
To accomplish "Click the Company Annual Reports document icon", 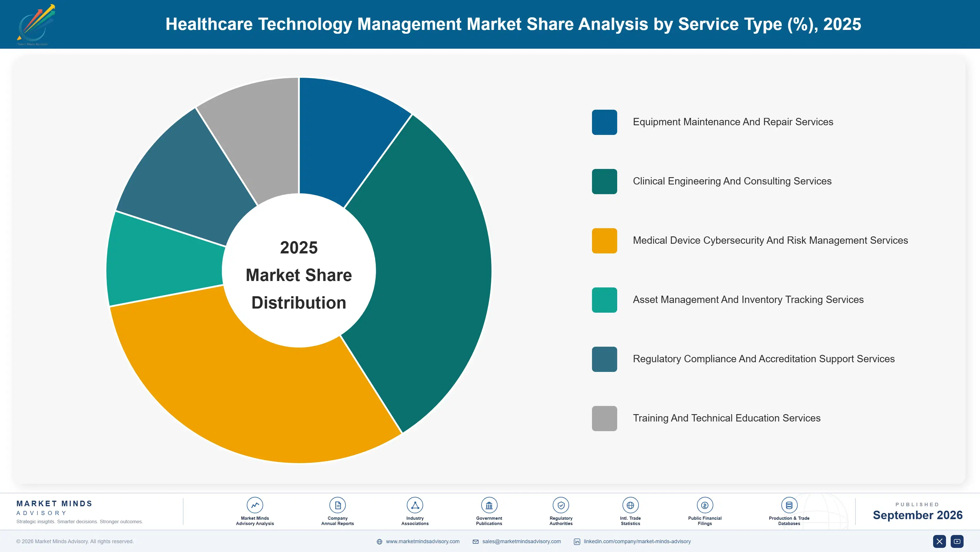I will (x=337, y=505).
